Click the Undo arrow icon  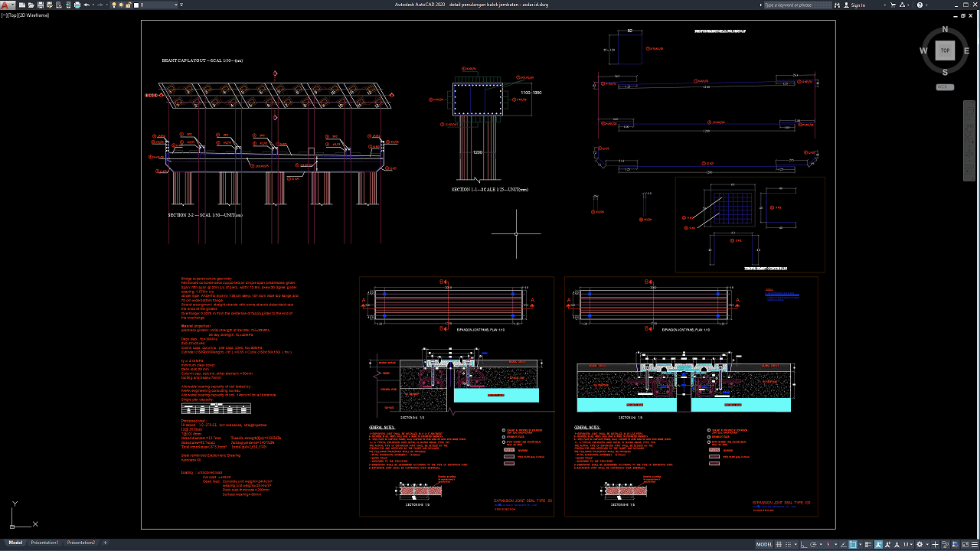[x=87, y=5]
